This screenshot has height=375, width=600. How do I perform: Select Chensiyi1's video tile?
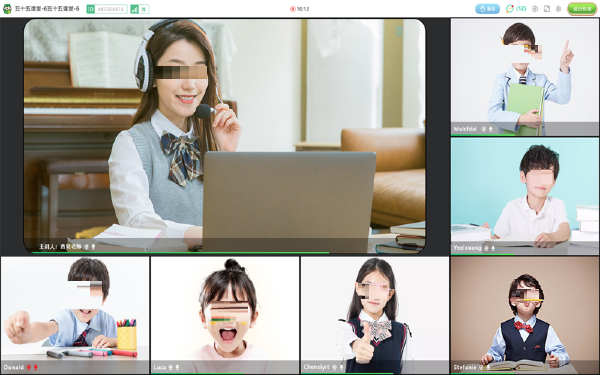375,315
